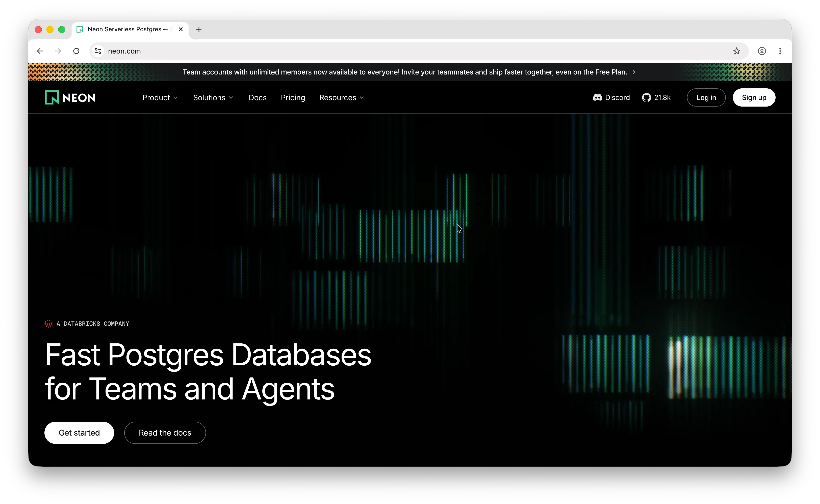Bookmark this page with the star icon

736,51
